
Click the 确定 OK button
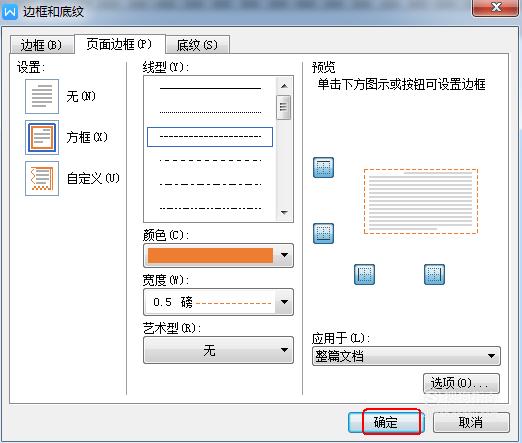[386, 422]
